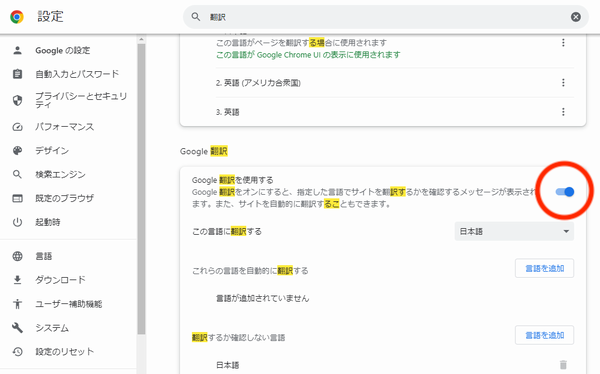Open the 日本語 translation language dropdown

514,231
